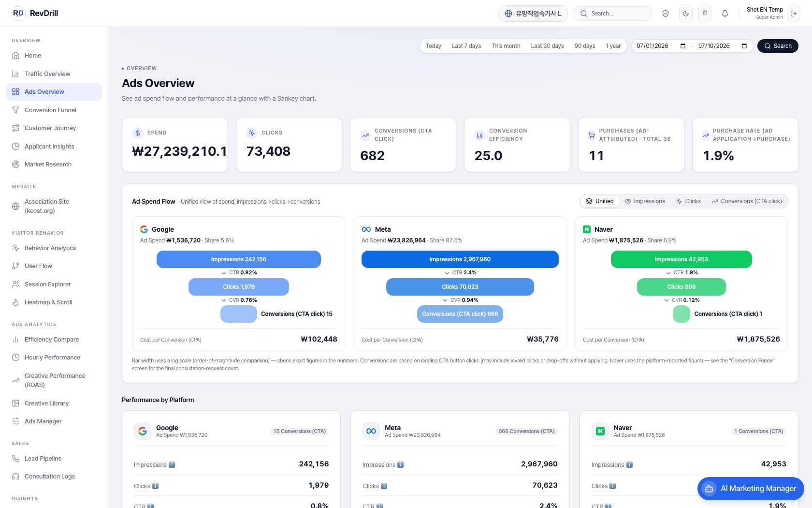Click Meta Clicks 70,623 bar
The image size is (812, 508).
pos(460,287)
